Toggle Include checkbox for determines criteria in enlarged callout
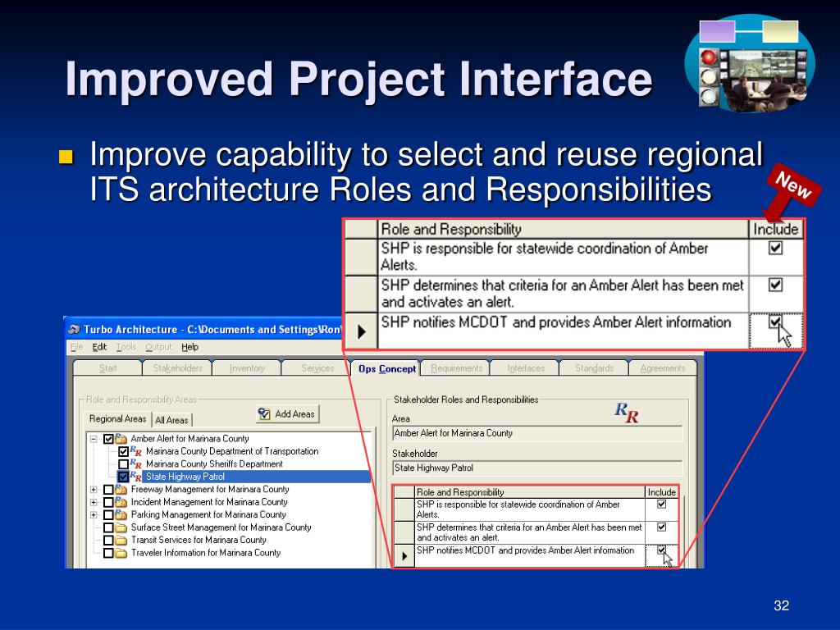The width and height of the screenshot is (840, 630). pyautogui.click(x=776, y=285)
